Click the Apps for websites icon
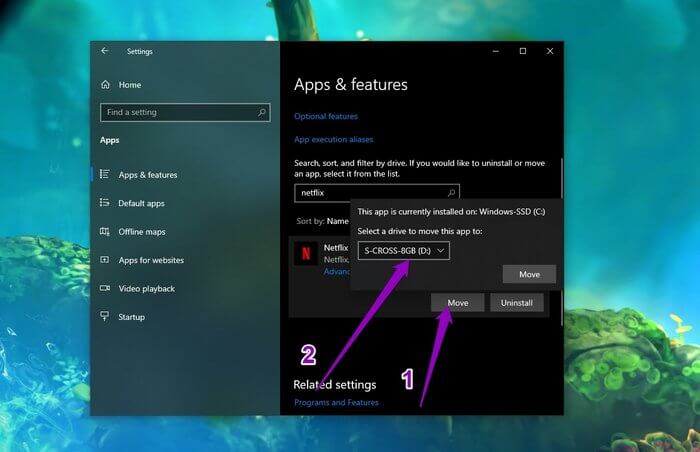 point(104,259)
